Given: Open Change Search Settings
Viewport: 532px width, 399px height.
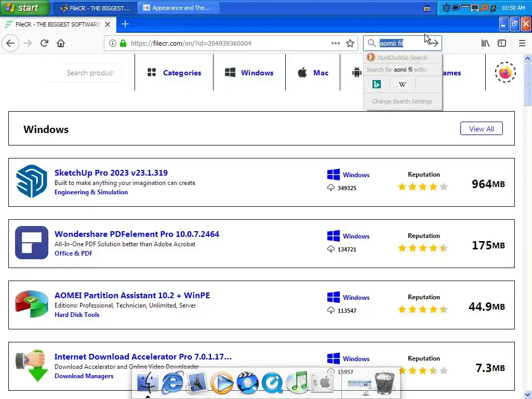Looking at the screenshot, I should (x=402, y=101).
